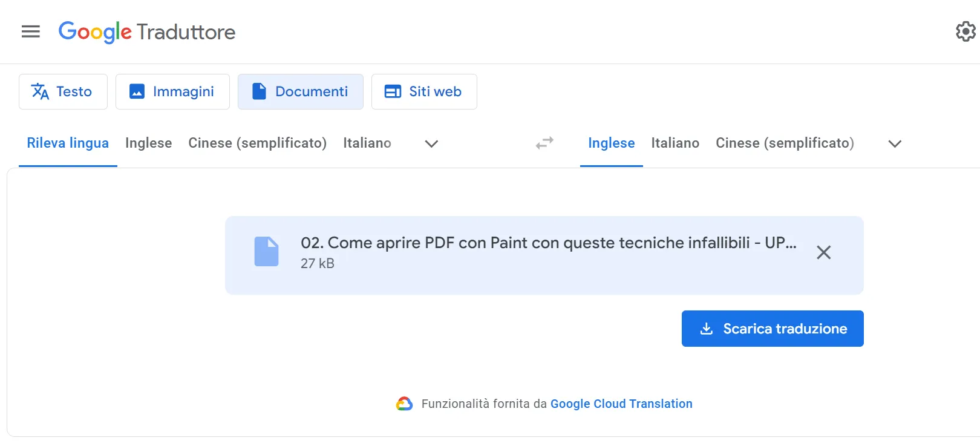Remove the uploaded PDF file
The width and height of the screenshot is (980, 446).
824,252
